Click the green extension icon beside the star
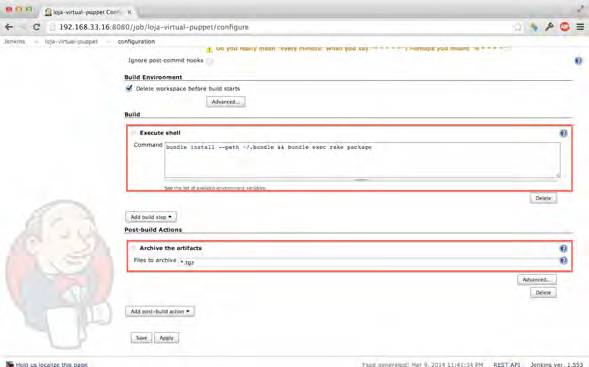 click(x=534, y=27)
